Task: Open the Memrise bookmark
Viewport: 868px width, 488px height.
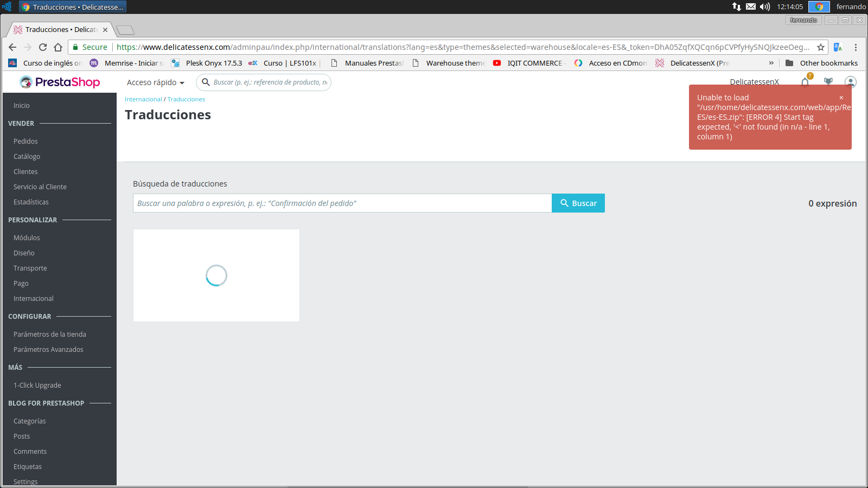Action: click(126, 63)
